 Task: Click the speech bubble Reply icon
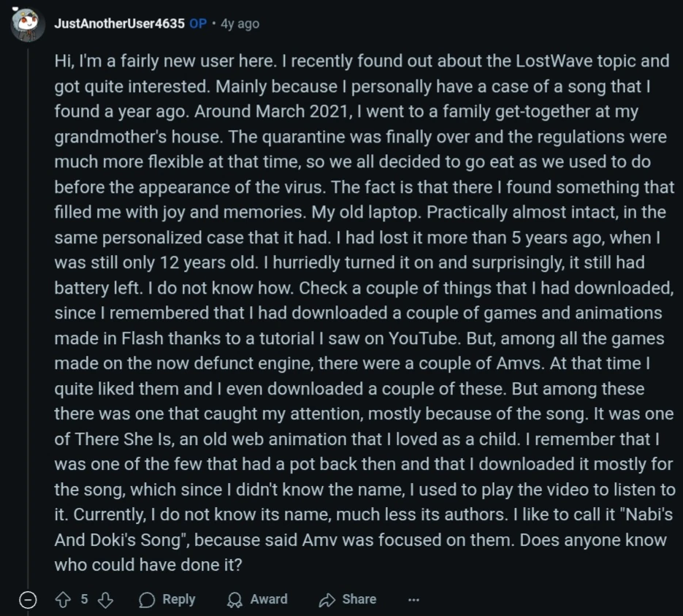pos(147,600)
